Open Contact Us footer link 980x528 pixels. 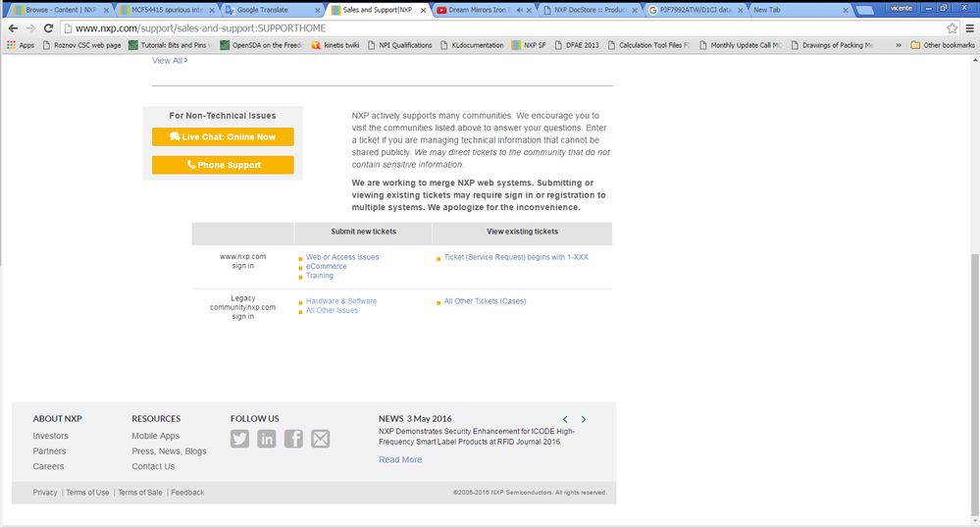click(x=153, y=467)
